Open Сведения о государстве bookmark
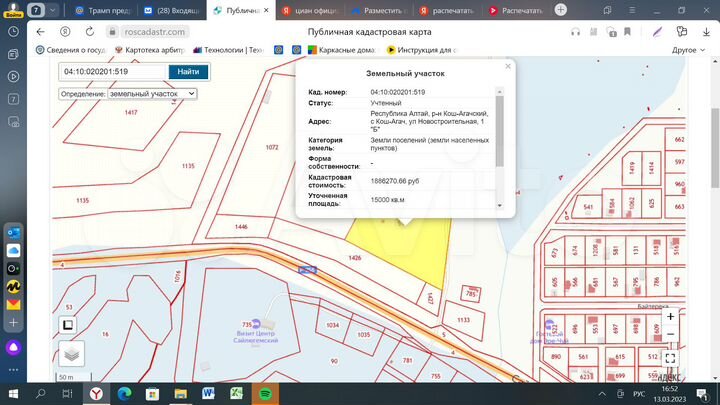The width and height of the screenshot is (720, 405). coord(71,50)
